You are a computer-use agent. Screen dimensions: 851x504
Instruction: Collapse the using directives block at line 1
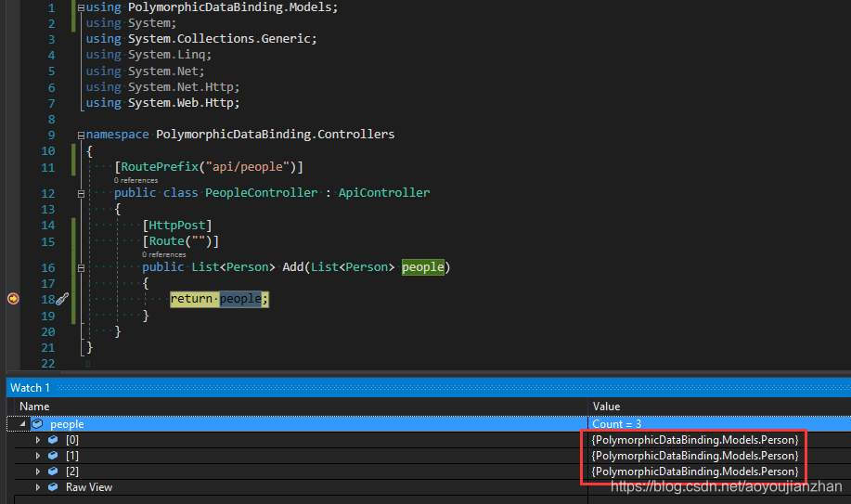[x=81, y=7]
